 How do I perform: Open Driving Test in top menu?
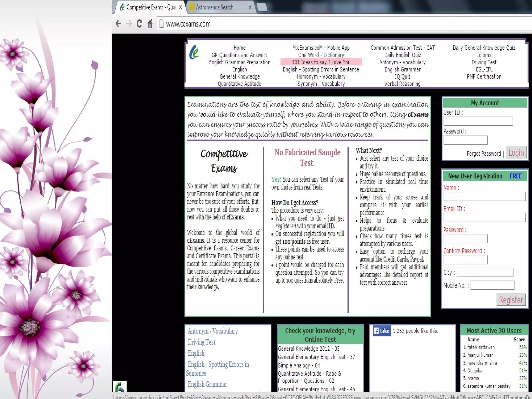484,62
